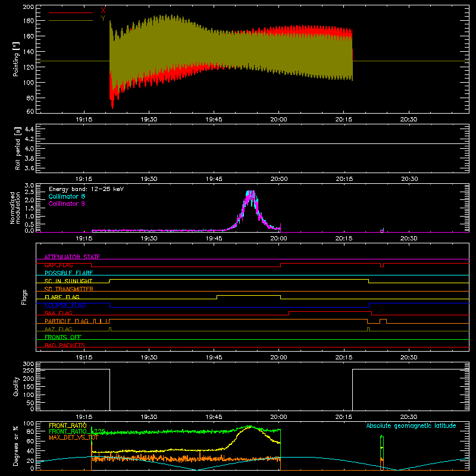This screenshot has height=476, width=476.
Task: Click the 20:00 tick label under Pointing plot
Action: tap(278, 120)
